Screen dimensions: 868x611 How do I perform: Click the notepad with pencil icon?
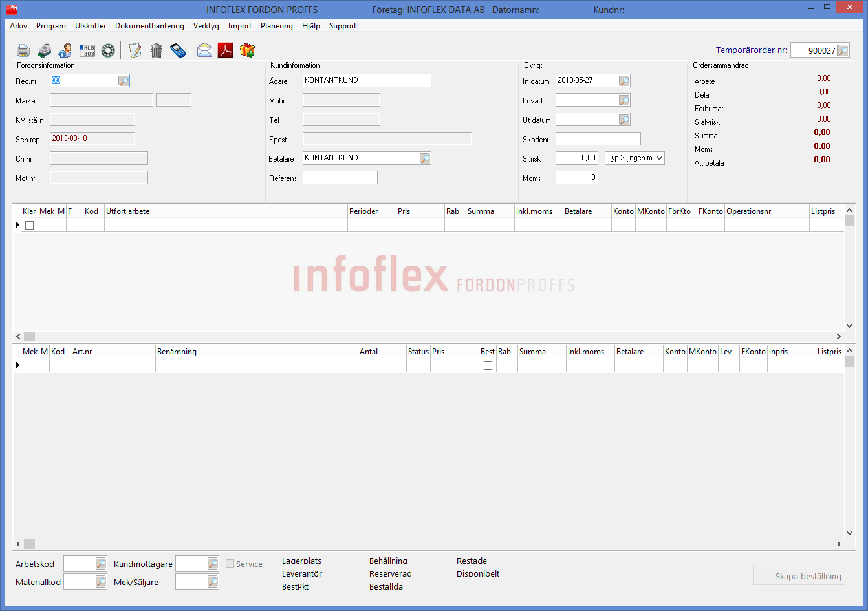coord(135,50)
